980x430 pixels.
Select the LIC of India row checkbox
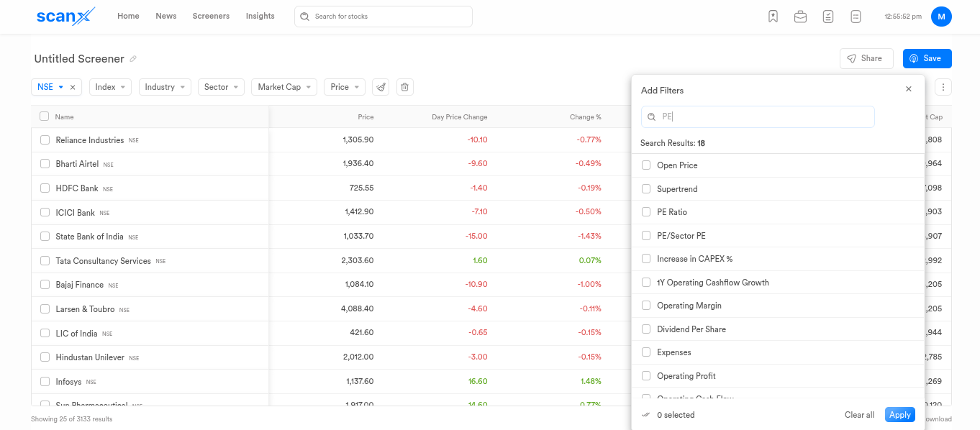coord(45,334)
